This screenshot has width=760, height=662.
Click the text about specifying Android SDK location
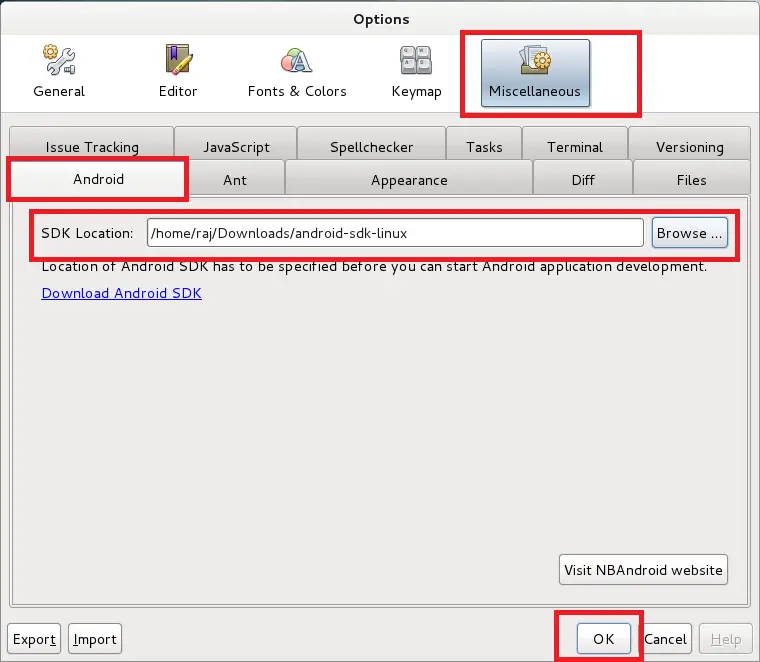click(x=374, y=267)
